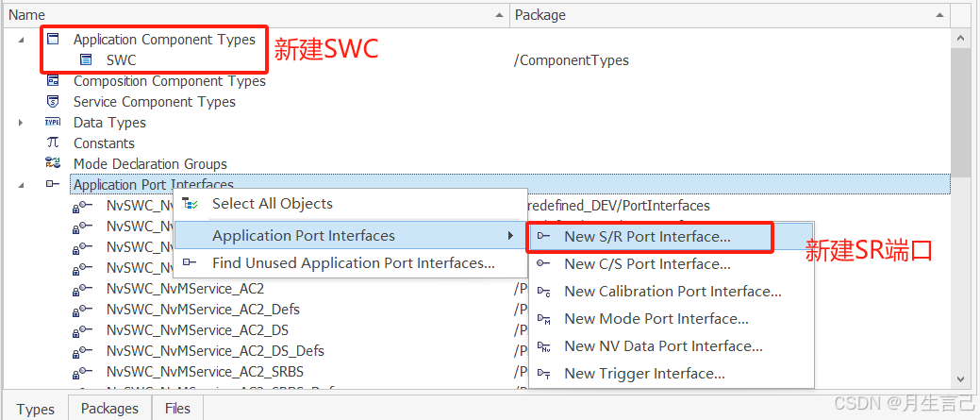This screenshot has width=980, height=420.
Task: Click the Find Unused Application Port Interfaces icon
Action: tap(190, 263)
